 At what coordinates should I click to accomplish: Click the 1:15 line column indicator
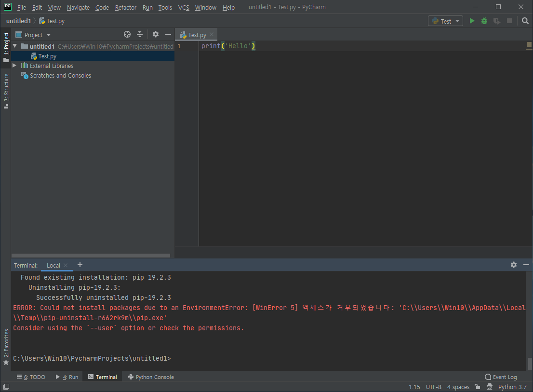[414, 387]
